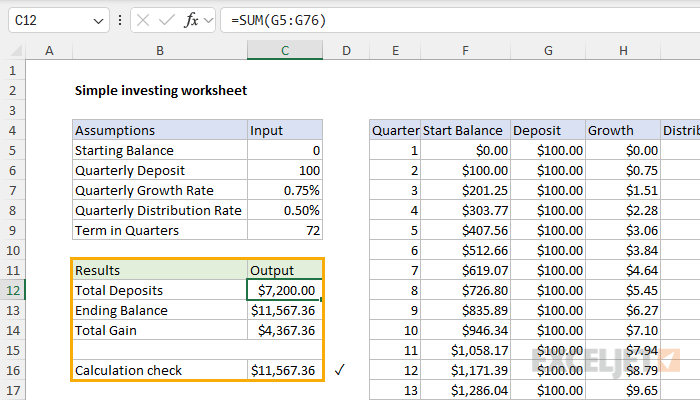This screenshot has width=700, height=400.
Task: Select the 'Calculation check' label cell
Action: coord(160,370)
